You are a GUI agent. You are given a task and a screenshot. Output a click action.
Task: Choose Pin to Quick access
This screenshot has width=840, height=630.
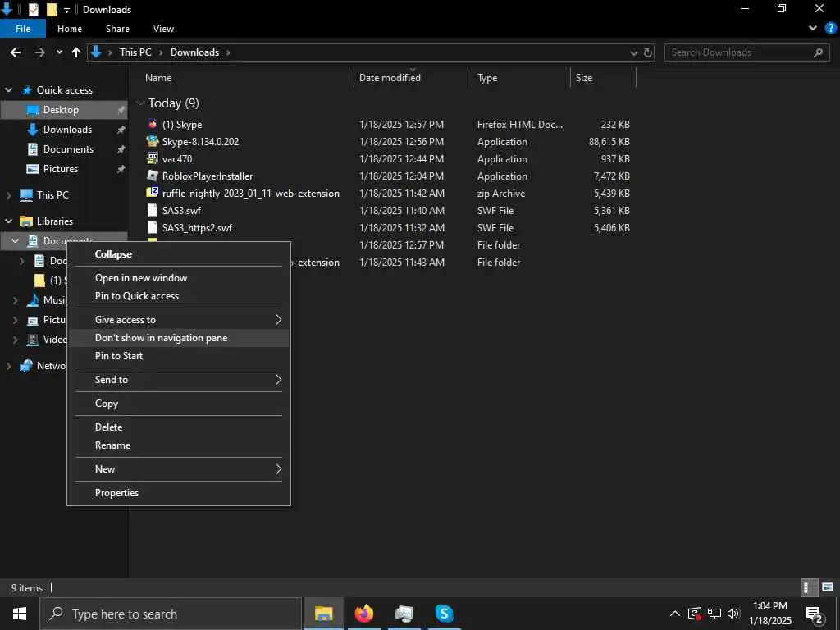[x=178, y=296]
